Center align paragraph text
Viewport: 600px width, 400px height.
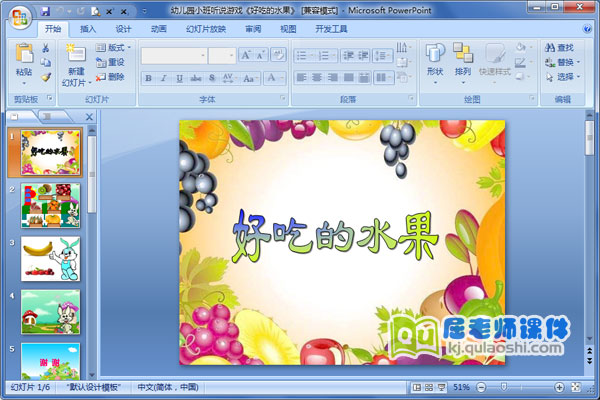click(317, 78)
